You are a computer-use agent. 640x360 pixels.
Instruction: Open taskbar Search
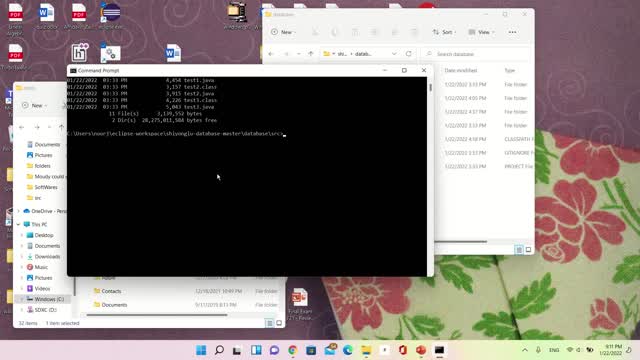(x=219, y=350)
